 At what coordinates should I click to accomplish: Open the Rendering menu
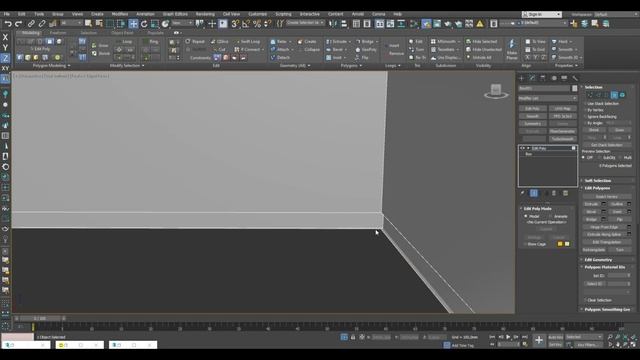[205, 14]
